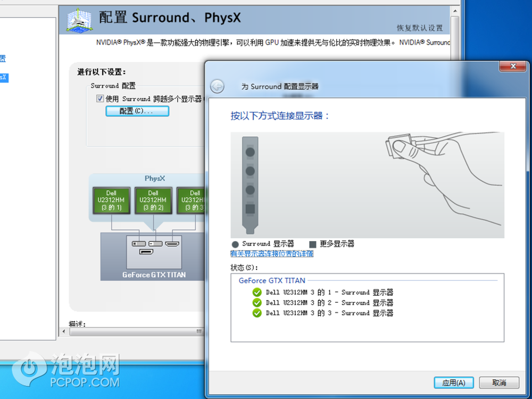Click green check for display 3 的 2
Viewport: 532px width, 399px height.
coord(257,303)
